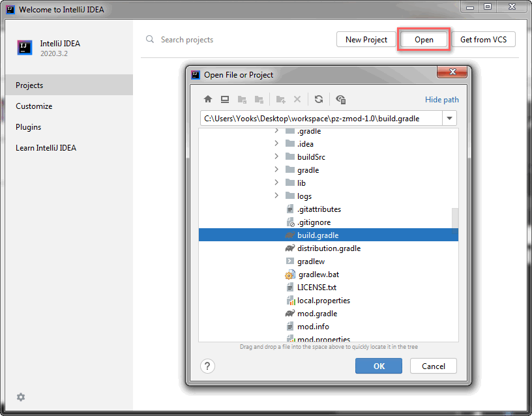The image size is (532, 416).
Task: Click the logs folder icon
Action: click(x=290, y=196)
